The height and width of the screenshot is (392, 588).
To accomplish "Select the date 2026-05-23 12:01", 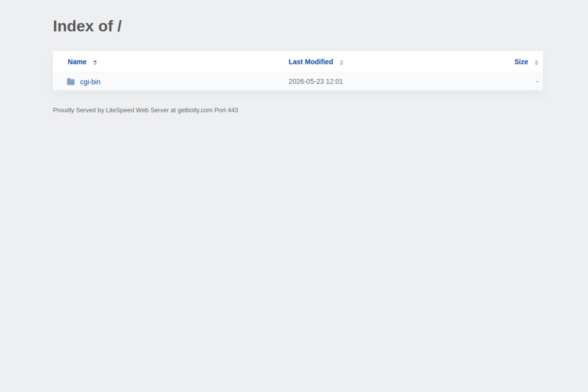I will (316, 82).
